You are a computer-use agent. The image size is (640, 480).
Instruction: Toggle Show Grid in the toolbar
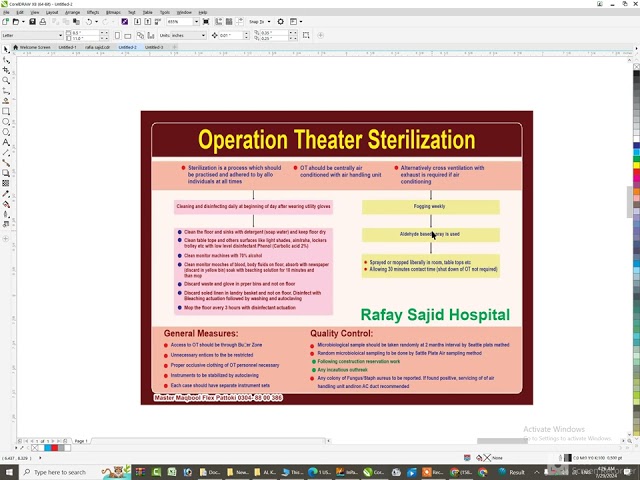229,22
